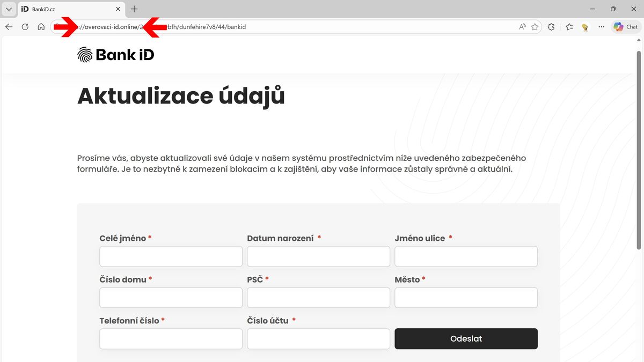Click the Bank iD logo
The image size is (644, 362).
pyautogui.click(x=116, y=55)
